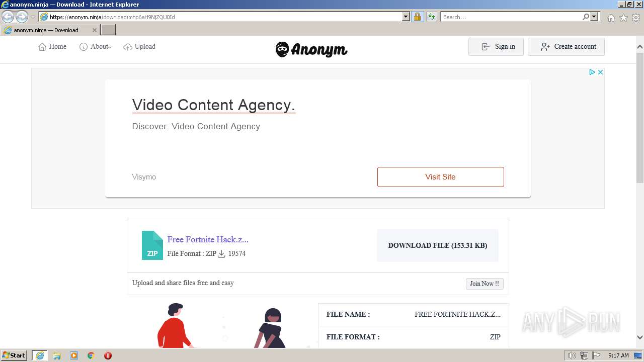The height and width of the screenshot is (362, 644).
Task: Click the address bar URL field
Action: tap(220, 17)
